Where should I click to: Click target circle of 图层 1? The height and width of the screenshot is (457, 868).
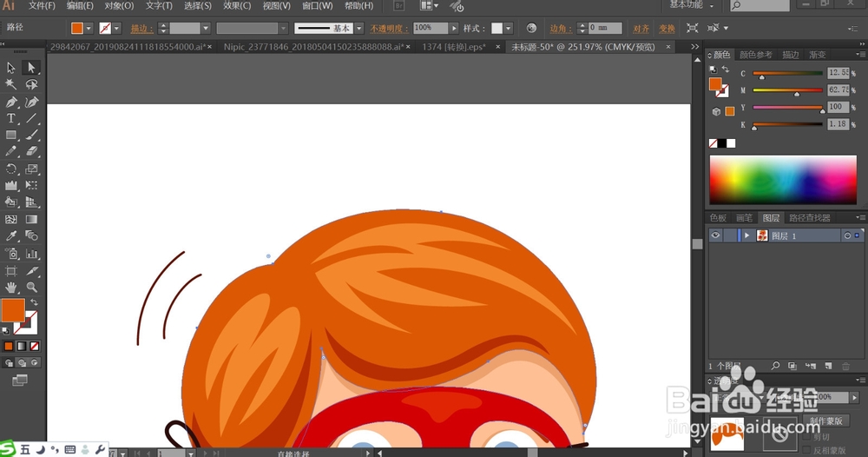pyautogui.click(x=847, y=235)
